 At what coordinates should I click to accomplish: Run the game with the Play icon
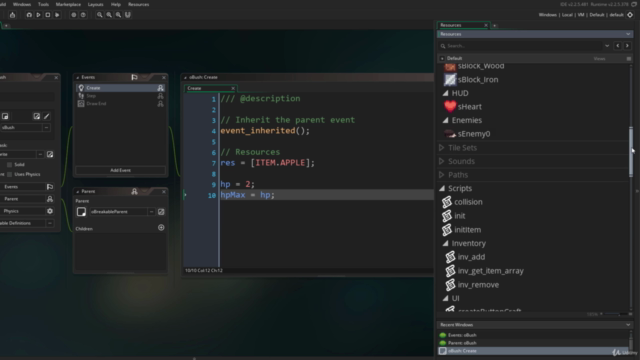pos(38,15)
